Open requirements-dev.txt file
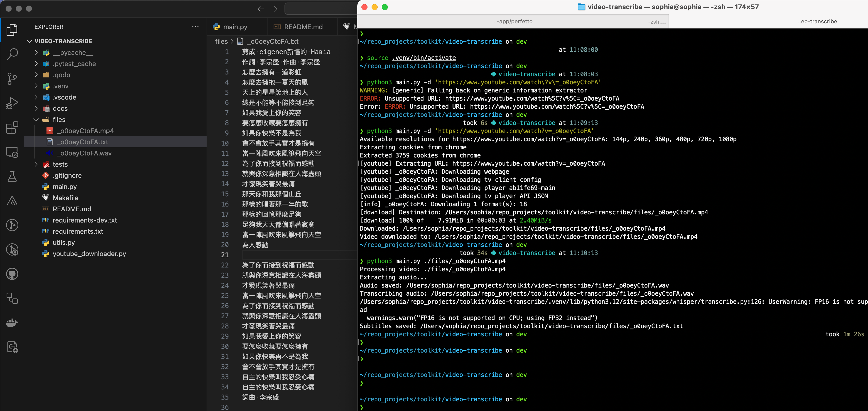This screenshot has width=868, height=411. tap(115, 220)
